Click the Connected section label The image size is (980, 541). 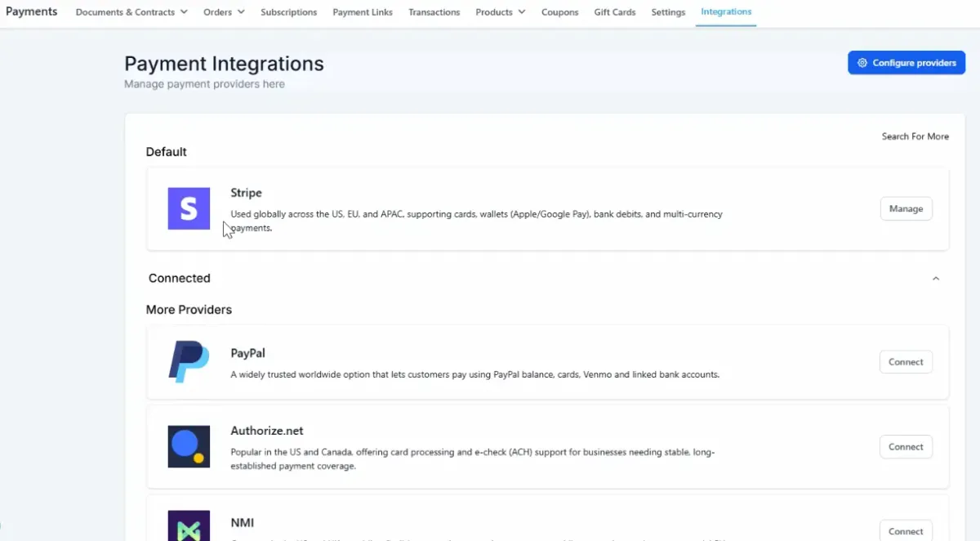coord(180,278)
